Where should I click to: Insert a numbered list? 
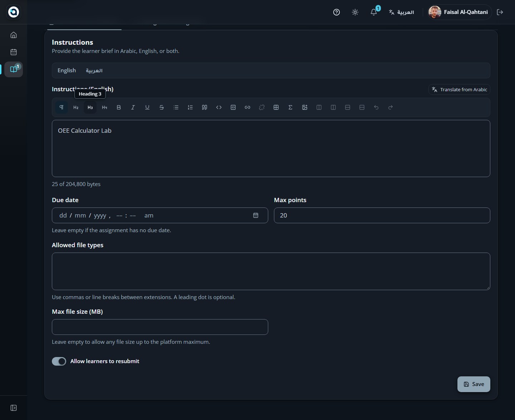(x=190, y=107)
